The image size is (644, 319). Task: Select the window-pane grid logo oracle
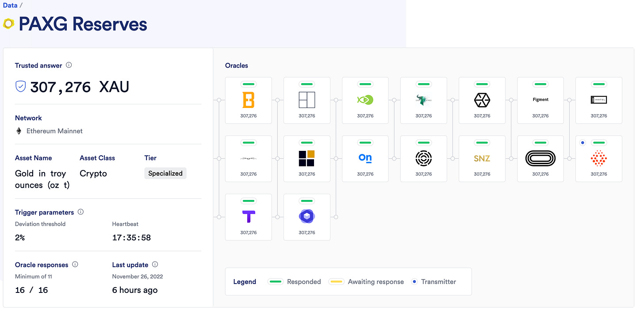[307, 100]
